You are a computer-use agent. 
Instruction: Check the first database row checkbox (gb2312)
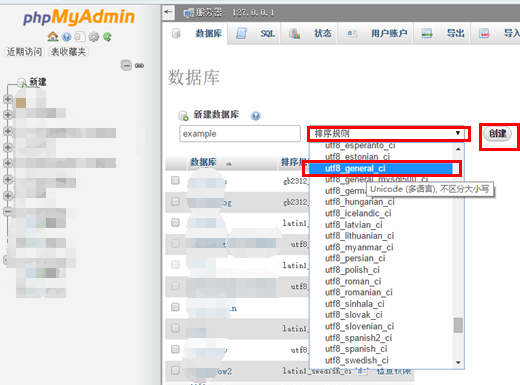[x=175, y=180]
